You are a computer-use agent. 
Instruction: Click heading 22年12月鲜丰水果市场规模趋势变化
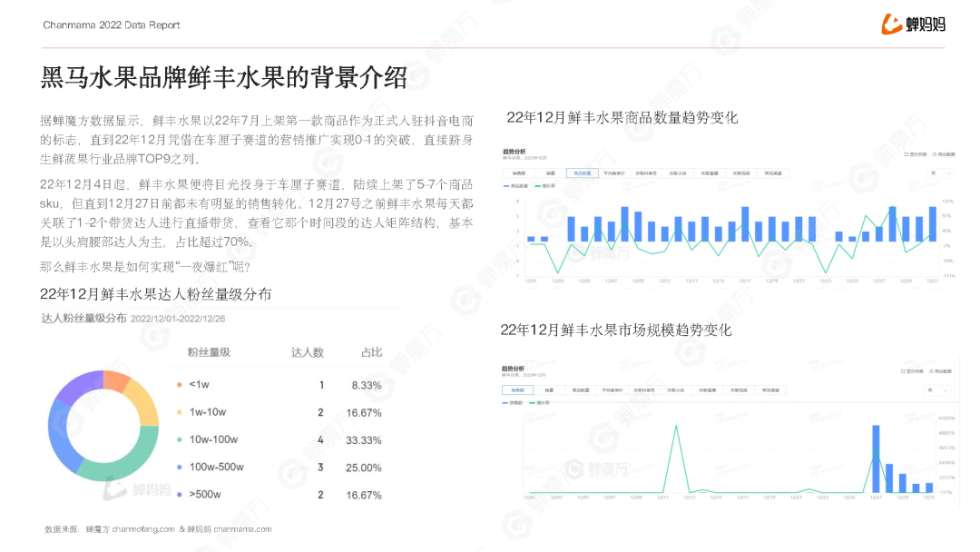pos(615,330)
